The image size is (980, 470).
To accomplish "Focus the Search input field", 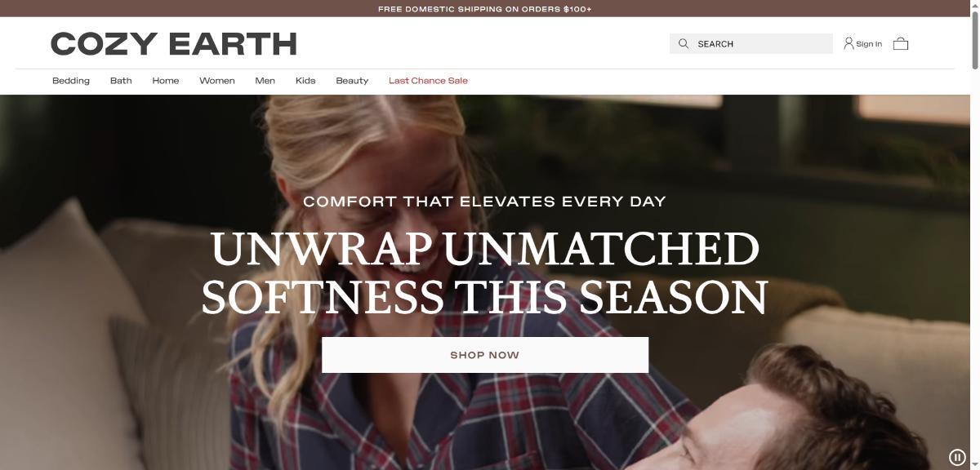I will [x=751, y=43].
